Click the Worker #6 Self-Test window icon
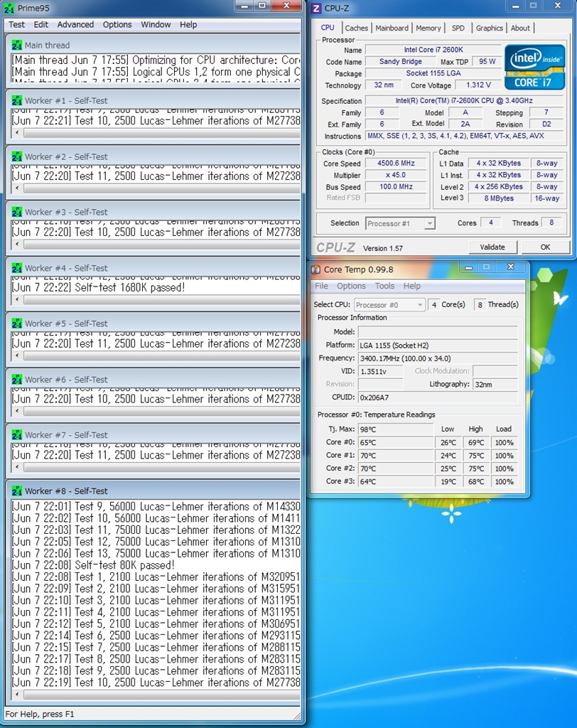 16,380
